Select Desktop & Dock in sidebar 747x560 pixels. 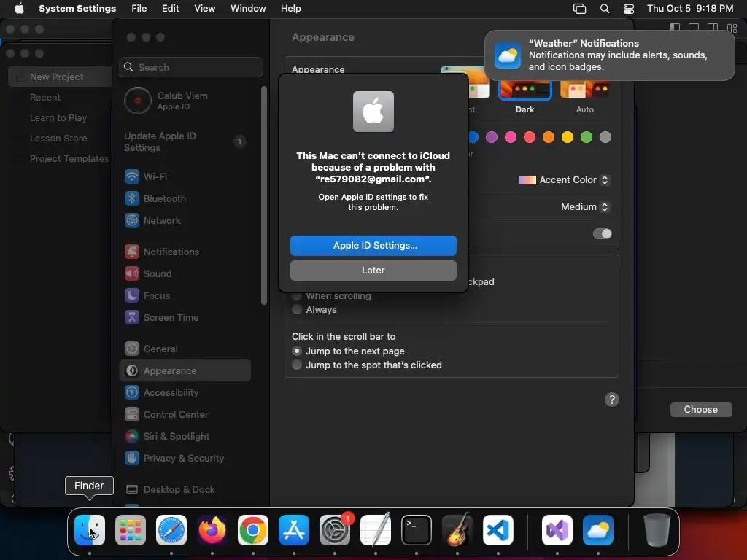click(185, 490)
